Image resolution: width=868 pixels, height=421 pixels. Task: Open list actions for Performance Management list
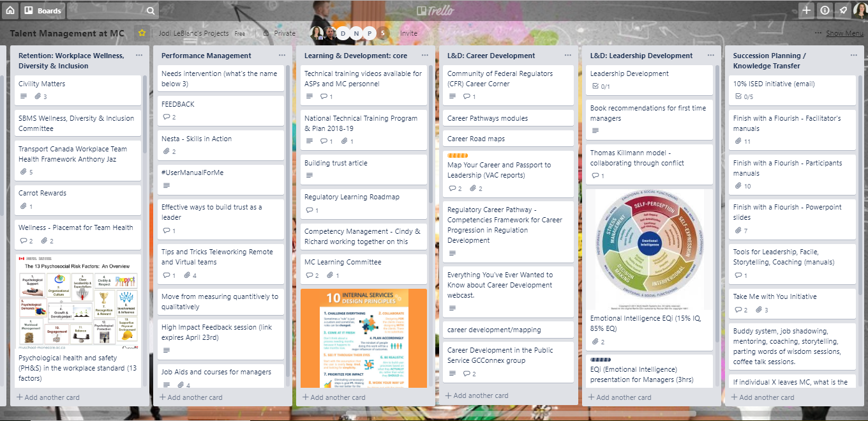tap(282, 56)
